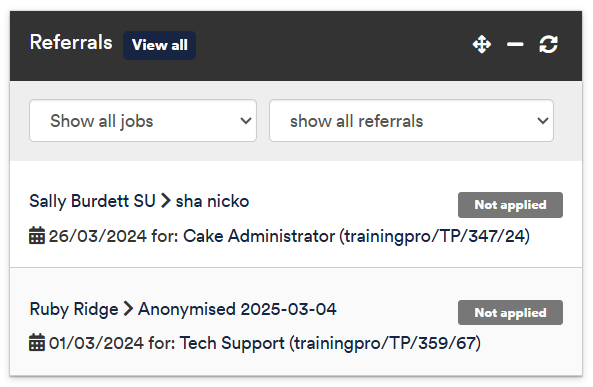The image size is (593, 387).
Task: Open referrer Ruby Ridge
Action: pyautogui.click(x=74, y=309)
